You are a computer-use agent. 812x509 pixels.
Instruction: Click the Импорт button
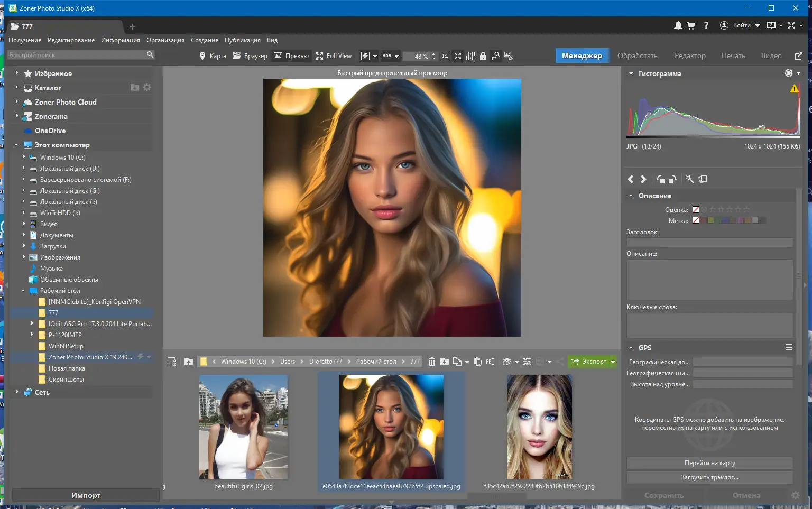[x=86, y=495]
